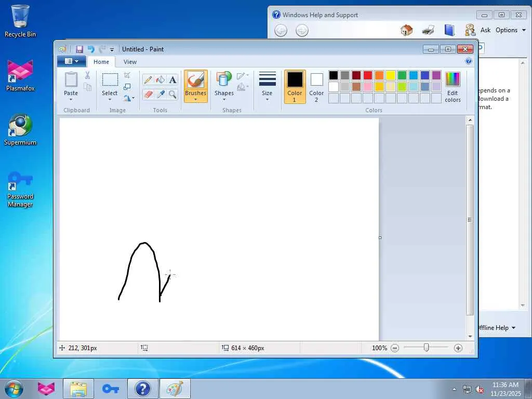Pick the orange color swatch
Viewport: 532px width, 399px height.
pyautogui.click(x=379, y=75)
